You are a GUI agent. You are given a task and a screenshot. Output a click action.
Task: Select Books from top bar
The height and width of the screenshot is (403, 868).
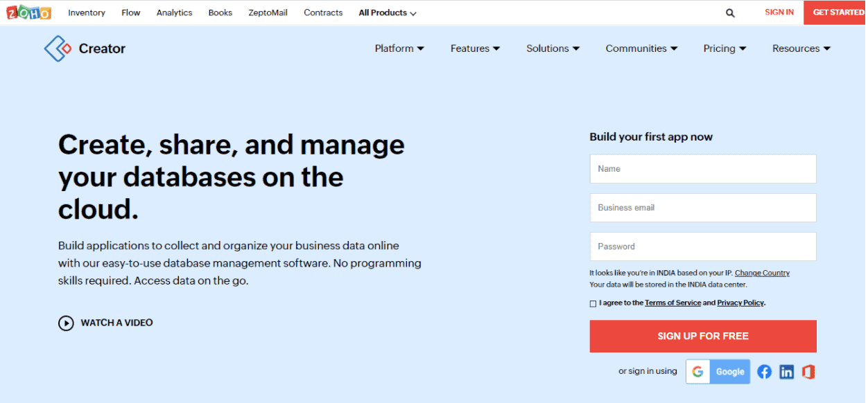tap(220, 12)
